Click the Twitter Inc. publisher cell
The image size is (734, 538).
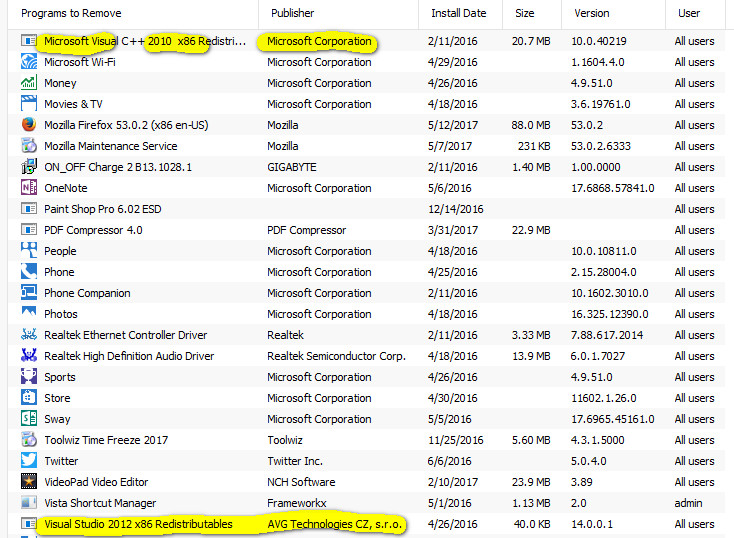295,461
